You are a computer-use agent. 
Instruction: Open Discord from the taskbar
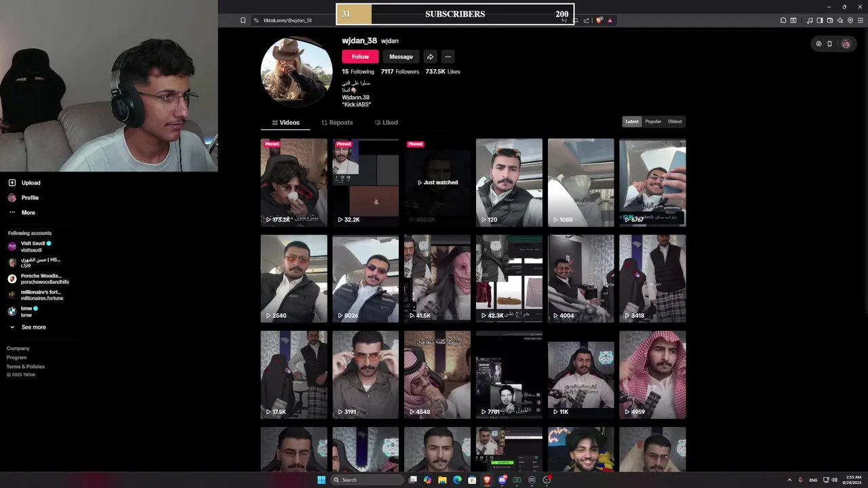coord(502,480)
